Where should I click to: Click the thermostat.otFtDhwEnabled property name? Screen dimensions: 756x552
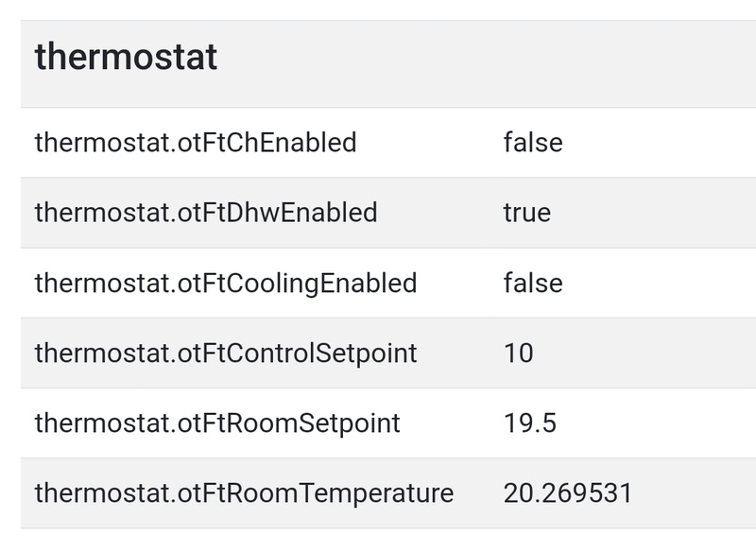pyautogui.click(x=205, y=213)
